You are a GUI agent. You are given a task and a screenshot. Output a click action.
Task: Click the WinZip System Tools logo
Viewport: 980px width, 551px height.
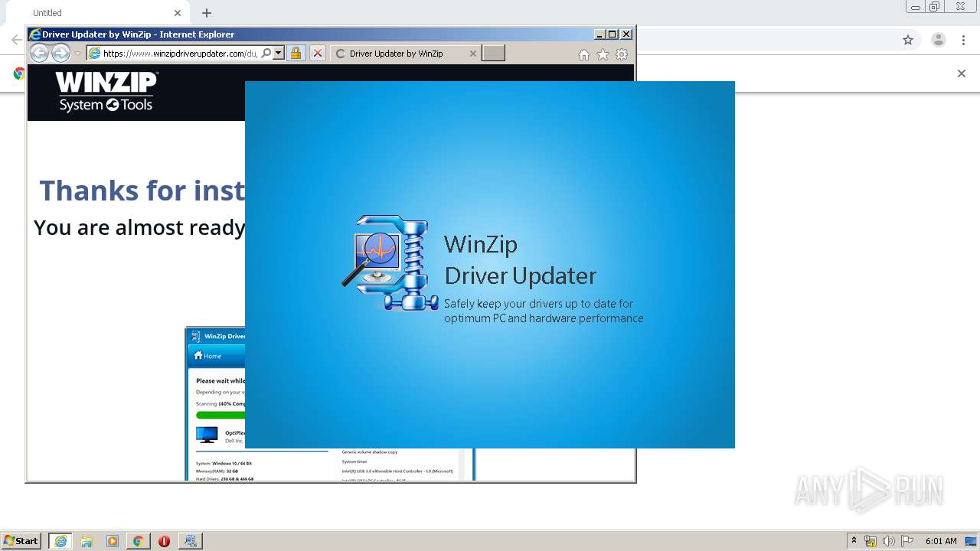coord(106,92)
